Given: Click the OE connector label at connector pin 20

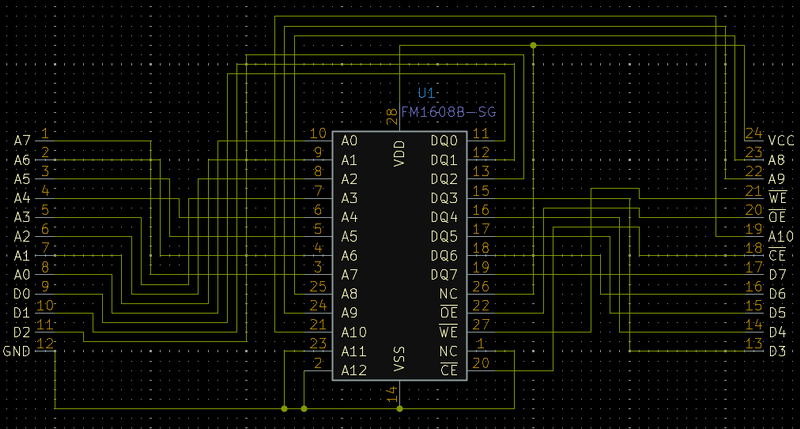Looking at the screenshot, I should [x=778, y=217].
